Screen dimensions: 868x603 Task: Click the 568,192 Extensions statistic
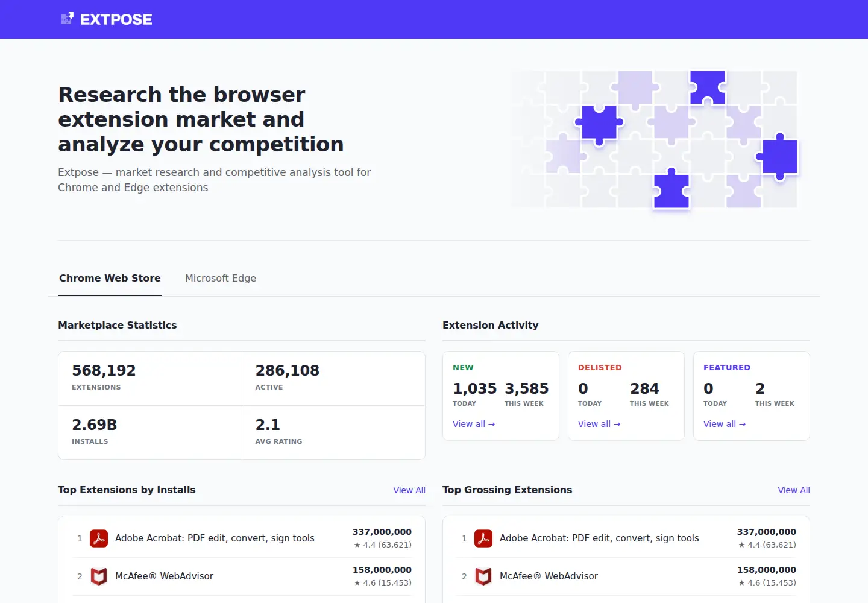150,378
